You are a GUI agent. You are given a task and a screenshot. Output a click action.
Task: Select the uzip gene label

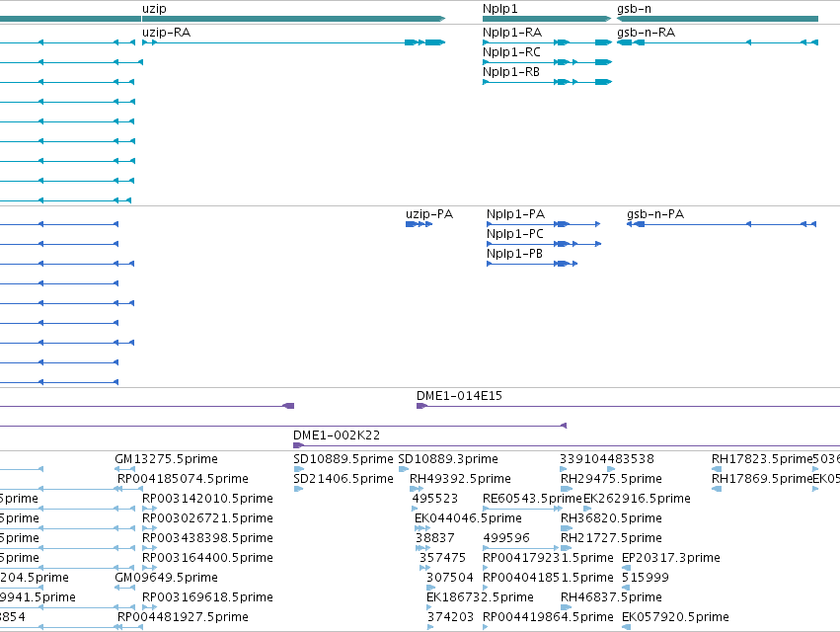pos(154,9)
